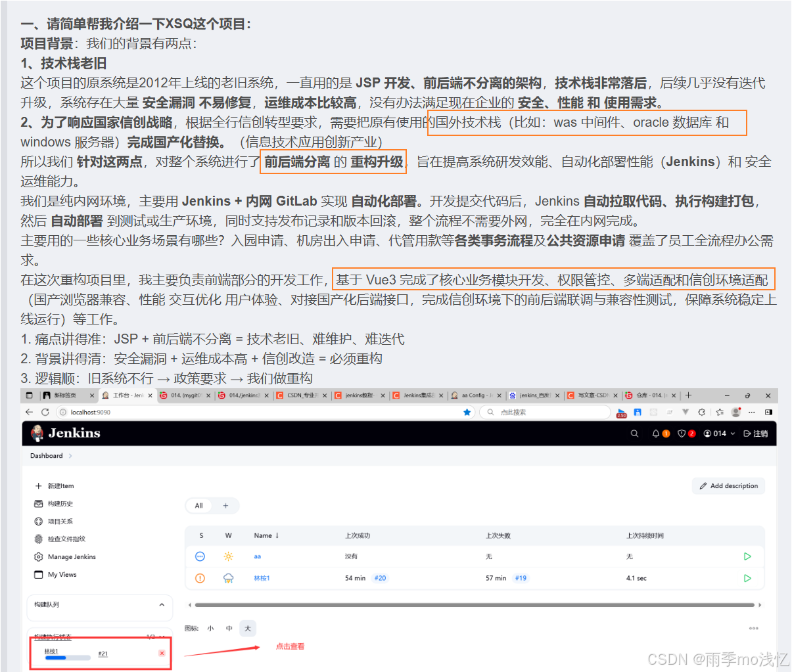
Task: Bookmark page with blue star icon
Action: click(x=467, y=412)
